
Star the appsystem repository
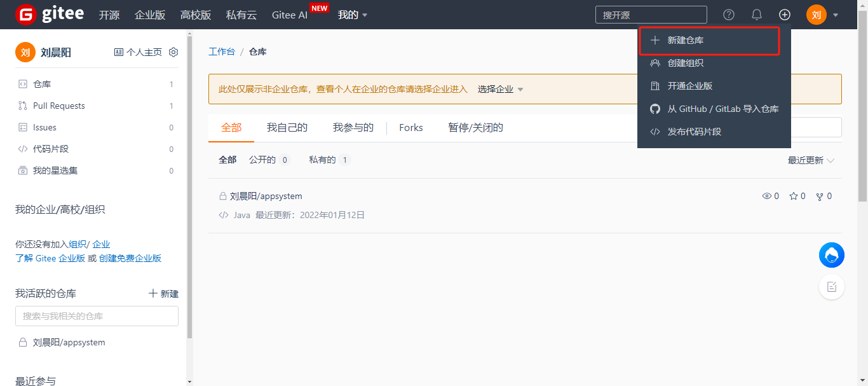pyautogui.click(x=793, y=196)
